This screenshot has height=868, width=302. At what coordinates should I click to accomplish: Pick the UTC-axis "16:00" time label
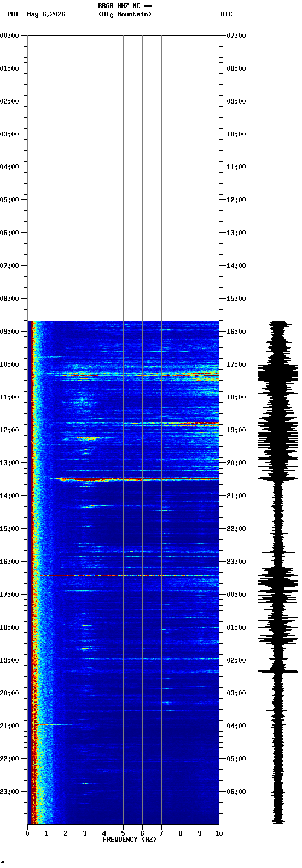(x=236, y=332)
